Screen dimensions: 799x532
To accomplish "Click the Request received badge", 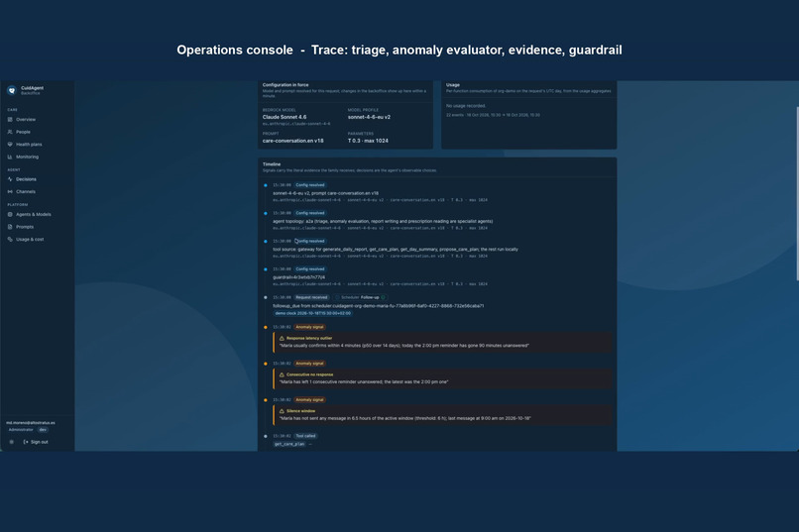I will (x=311, y=297).
